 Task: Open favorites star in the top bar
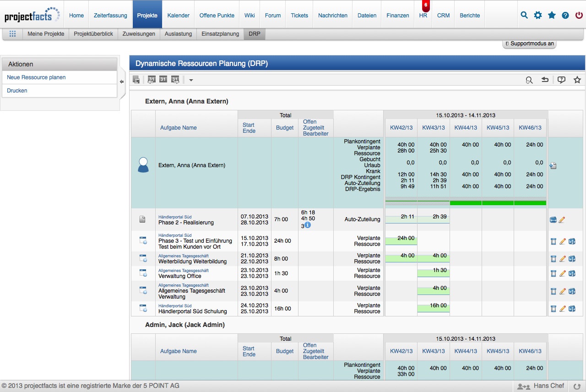coord(552,15)
